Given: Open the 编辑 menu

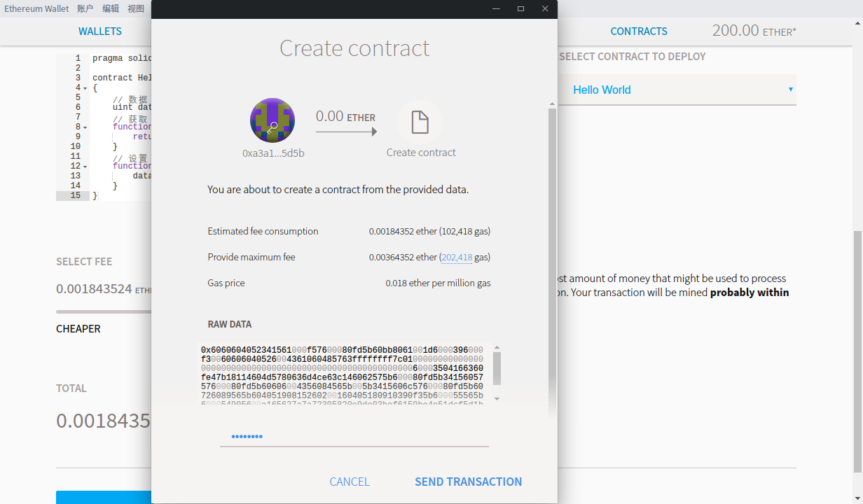Looking at the screenshot, I should [x=111, y=9].
